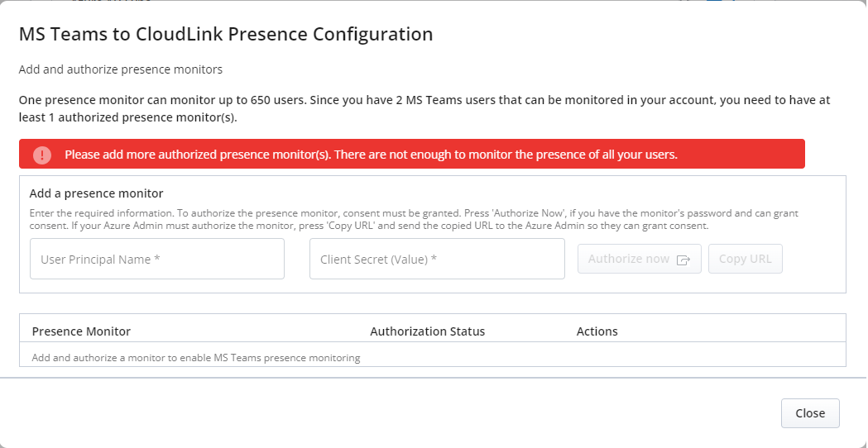868x448 pixels.
Task: Click blank header area right of dialog title
Action: click(645, 35)
